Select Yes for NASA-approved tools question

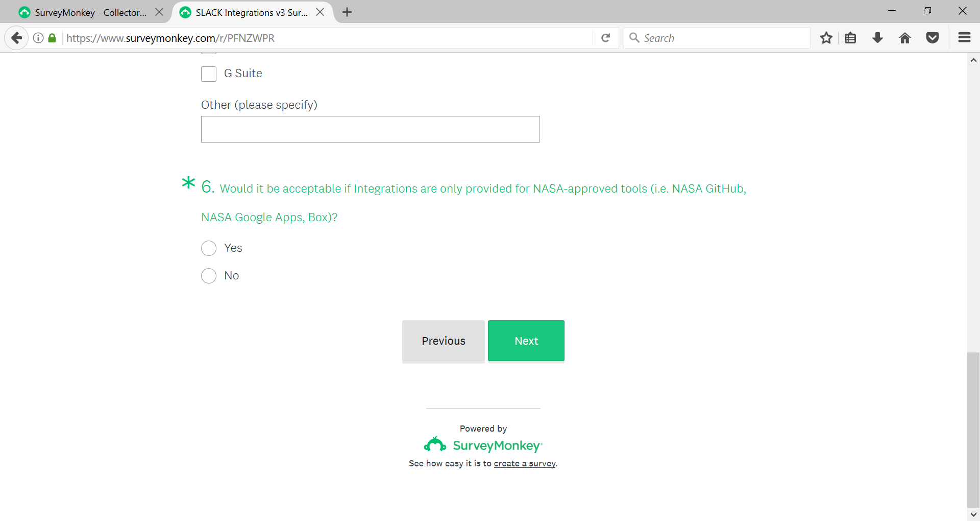(209, 248)
